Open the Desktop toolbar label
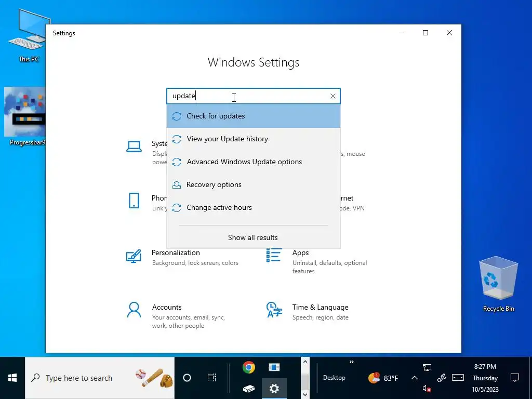The width and height of the screenshot is (532, 399). click(334, 378)
